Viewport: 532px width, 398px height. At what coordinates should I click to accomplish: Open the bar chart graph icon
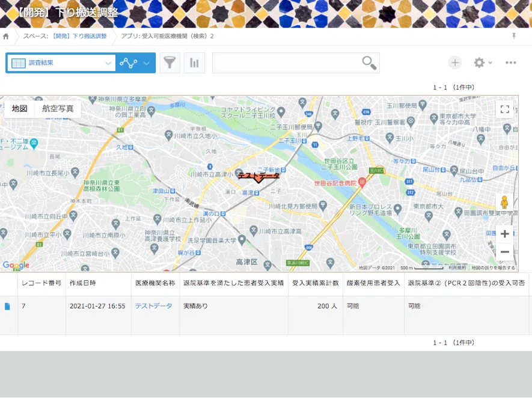coord(195,63)
